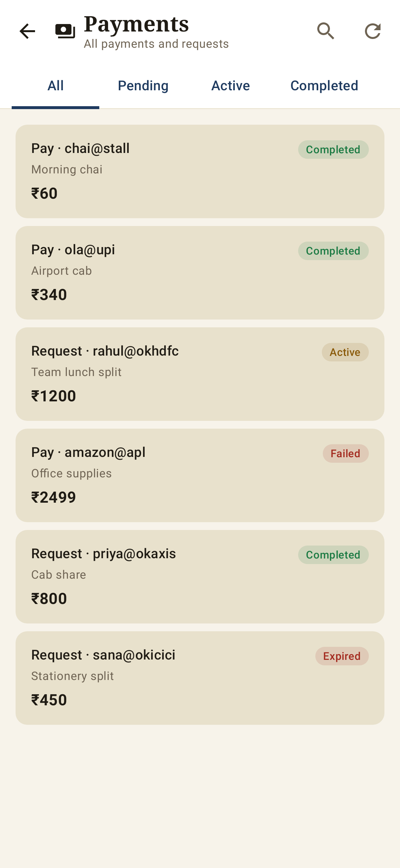Open search with the magnifier icon
The image size is (400, 868).
(326, 31)
